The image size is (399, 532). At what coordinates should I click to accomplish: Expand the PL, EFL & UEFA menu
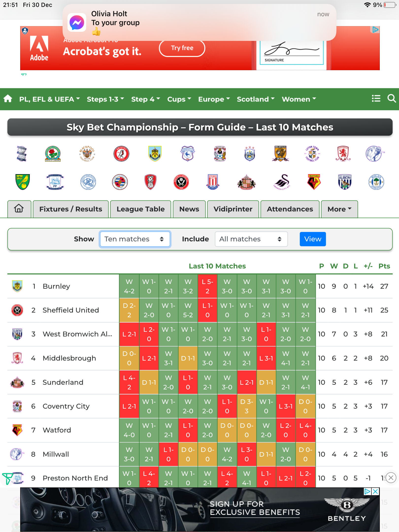[x=50, y=99]
